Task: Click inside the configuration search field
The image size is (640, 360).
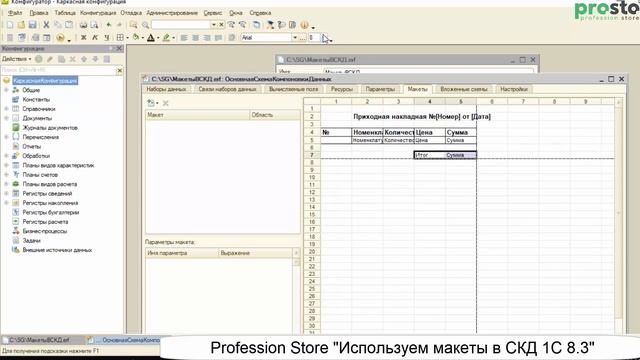Action: (x=58, y=71)
